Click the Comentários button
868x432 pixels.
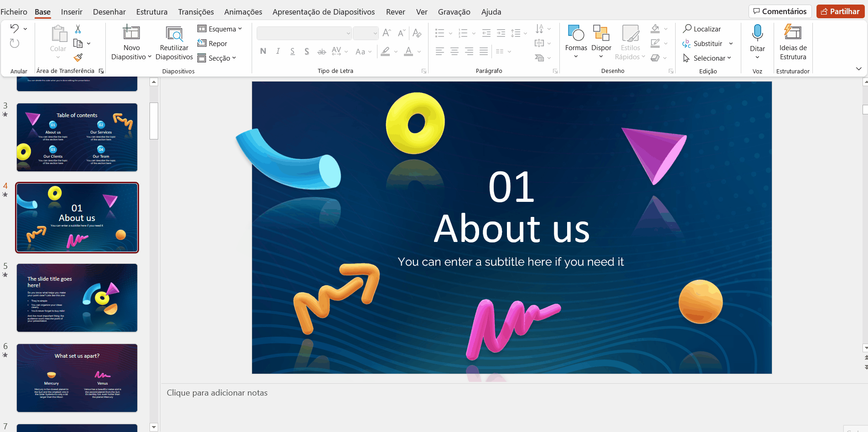point(780,11)
